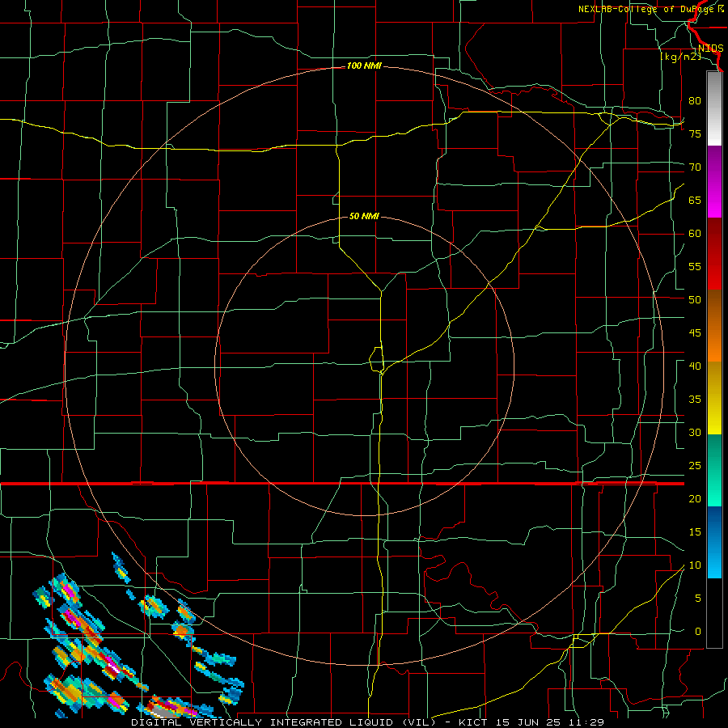Click the color scale value 40
Screen dimensions: 728x728
pyautogui.click(x=695, y=366)
